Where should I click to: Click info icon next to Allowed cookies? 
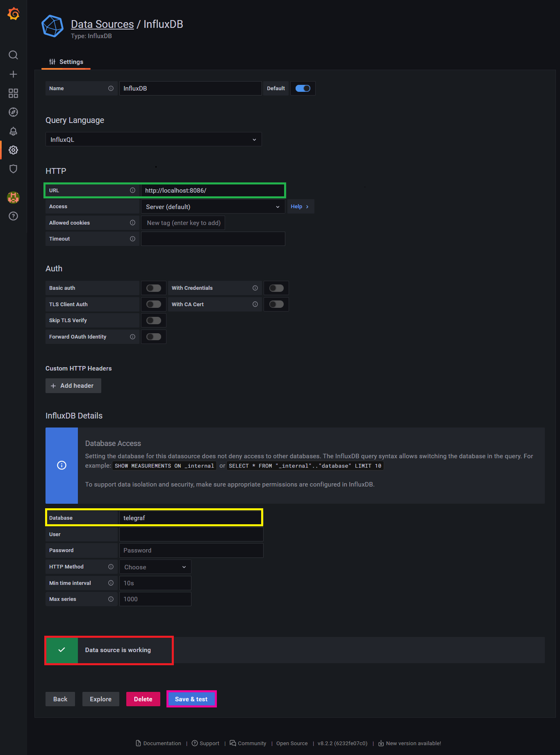click(x=132, y=223)
